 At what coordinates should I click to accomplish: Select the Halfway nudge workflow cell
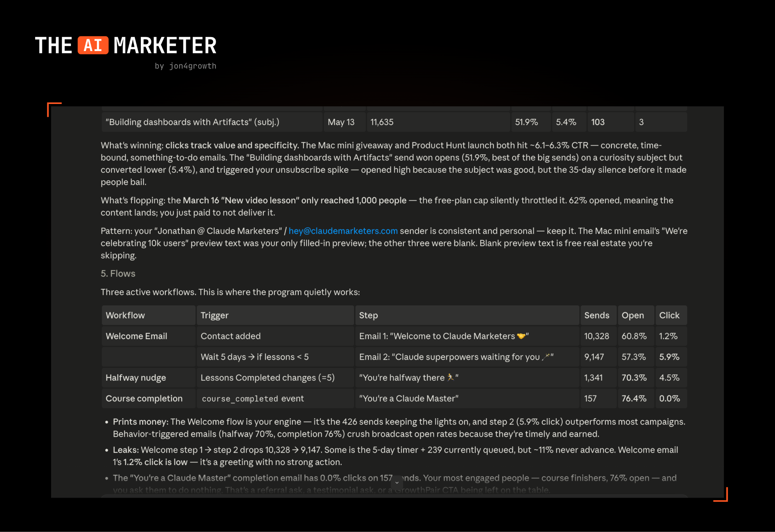coord(149,378)
